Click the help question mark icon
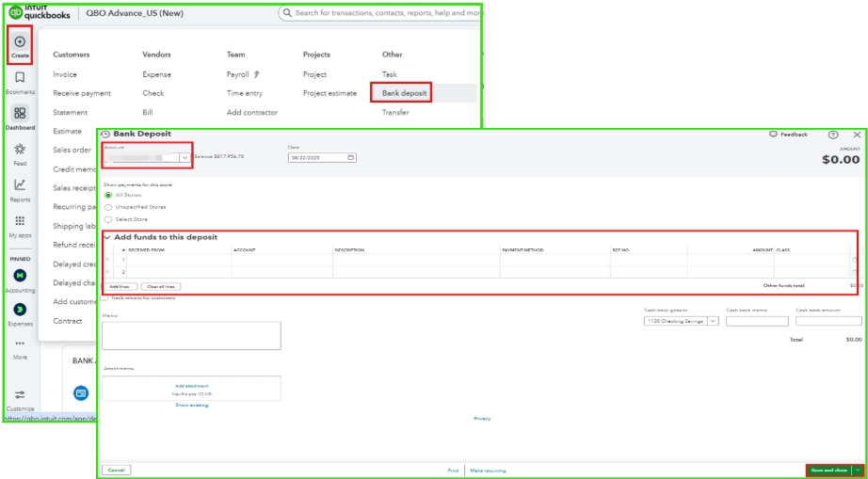The image size is (868, 479). [833, 135]
